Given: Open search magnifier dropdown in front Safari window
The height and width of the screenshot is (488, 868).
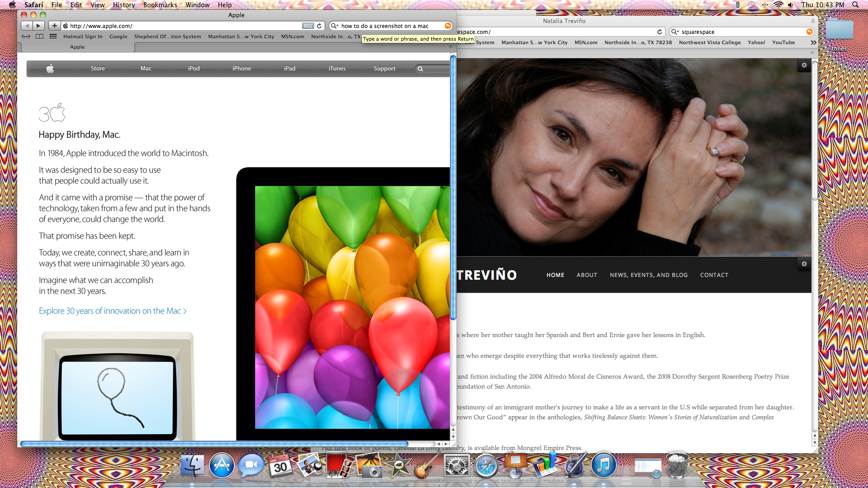Looking at the screenshot, I should (335, 26).
